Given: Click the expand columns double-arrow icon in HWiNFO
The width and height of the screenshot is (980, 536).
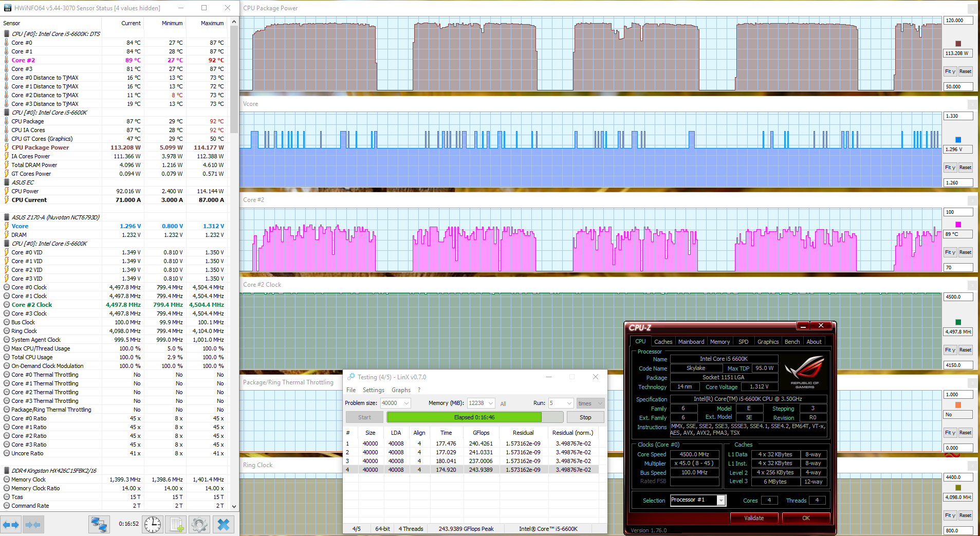Looking at the screenshot, I should (x=11, y=525).
